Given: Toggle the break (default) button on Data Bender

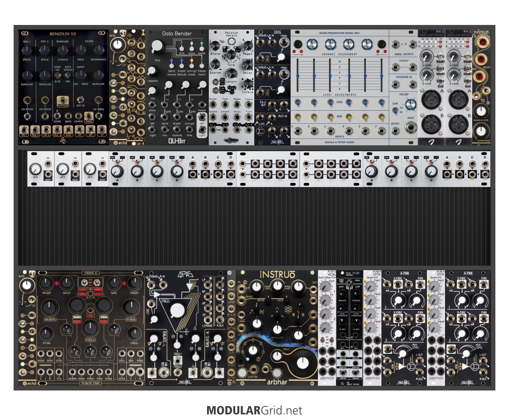Looking at the screenshot, I should 182,65.
